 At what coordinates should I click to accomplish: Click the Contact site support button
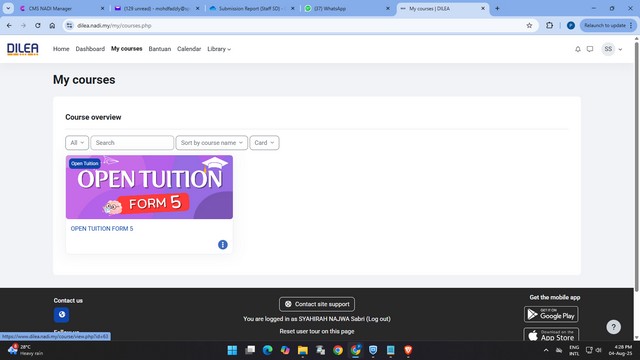coord(317,304)
